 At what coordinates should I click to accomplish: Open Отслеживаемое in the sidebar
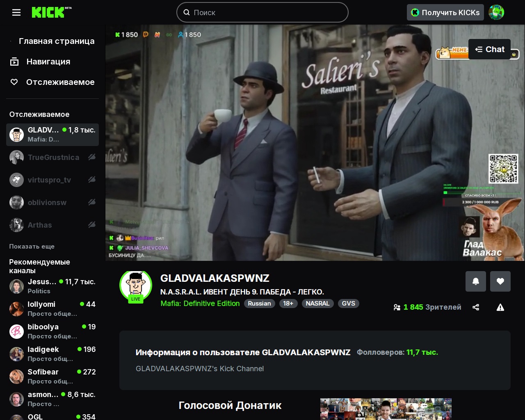coord(52,82)
